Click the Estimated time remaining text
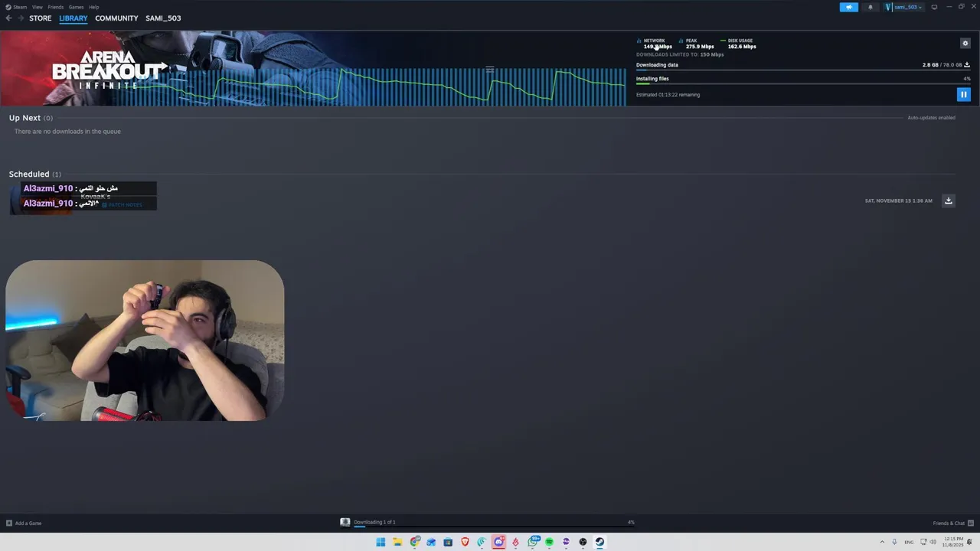Image resolution: width=980 pixels, height=551 pixels. 668,95
